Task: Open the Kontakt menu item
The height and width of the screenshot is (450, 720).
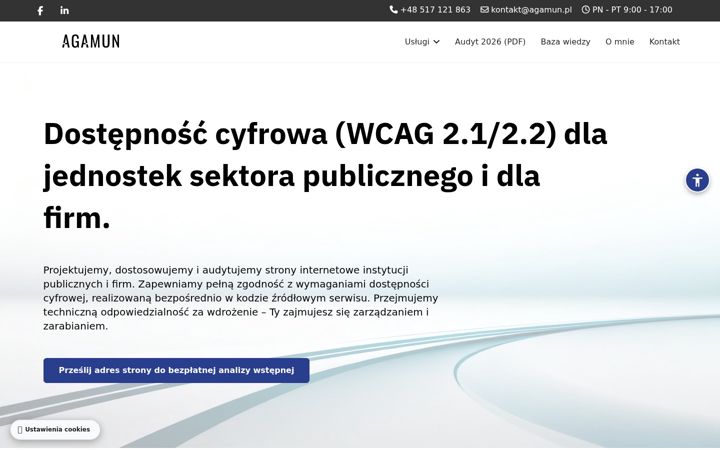Action: (x=664, y=42)
